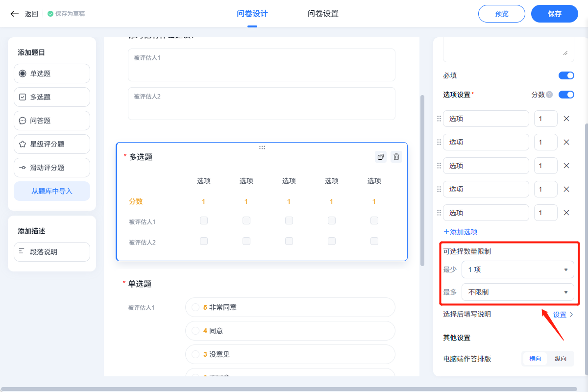Open the 最少 quantity dropdown

(517, 269)
